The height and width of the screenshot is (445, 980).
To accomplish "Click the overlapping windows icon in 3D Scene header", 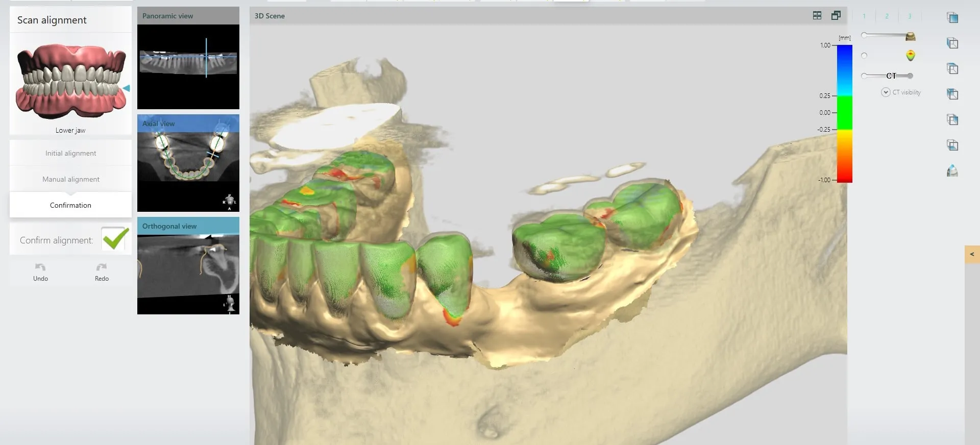I will pos(836,16).
